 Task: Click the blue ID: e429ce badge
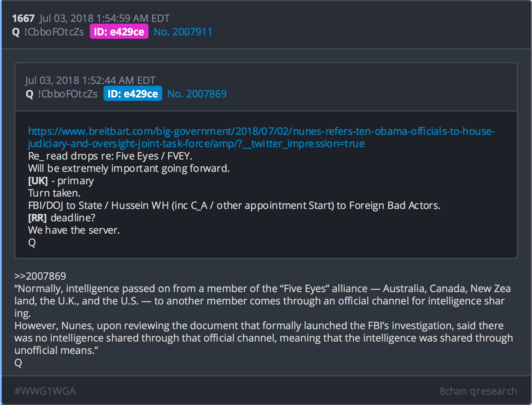click(x=133, y=94)
